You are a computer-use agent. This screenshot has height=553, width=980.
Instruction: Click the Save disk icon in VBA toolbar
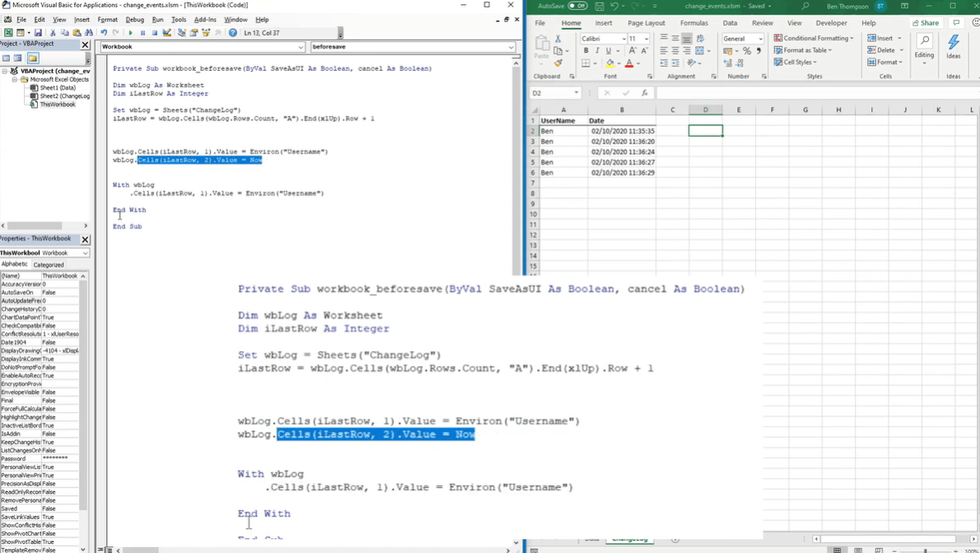[38, 32]
